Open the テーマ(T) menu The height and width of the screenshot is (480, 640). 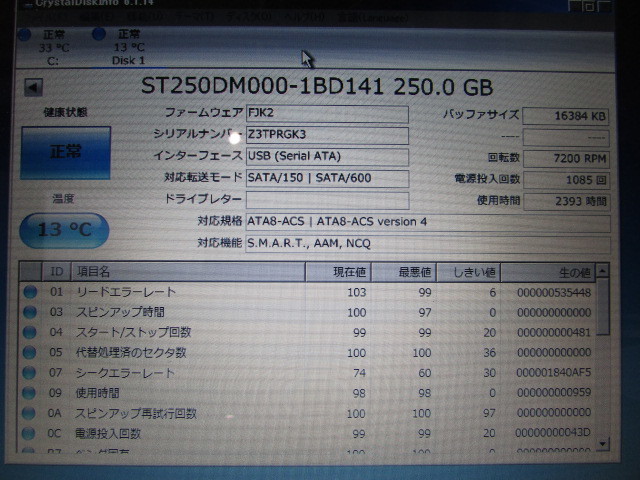point(194,17)
